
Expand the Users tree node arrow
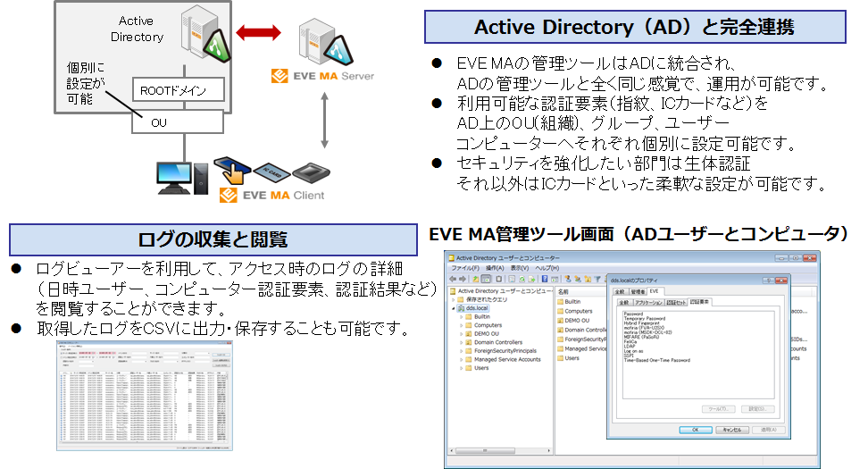461,368
